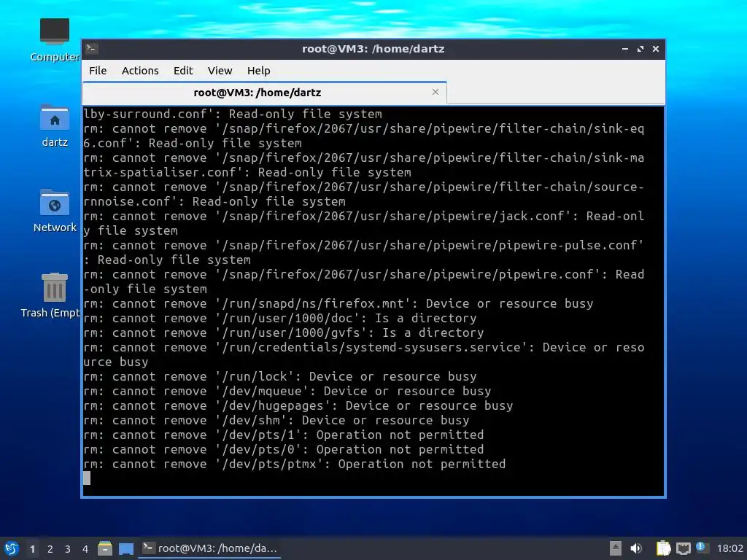Switch to workspace 1 in pager
Image resolution: width=747 pixels, height=560 pixels.
(x=32, y=549)
